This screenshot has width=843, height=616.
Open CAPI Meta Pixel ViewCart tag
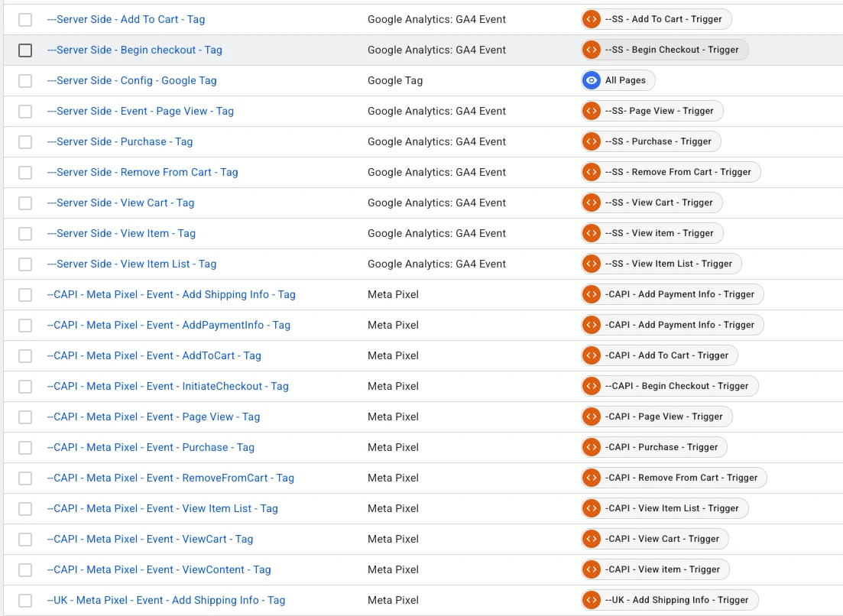coord(150,539)
